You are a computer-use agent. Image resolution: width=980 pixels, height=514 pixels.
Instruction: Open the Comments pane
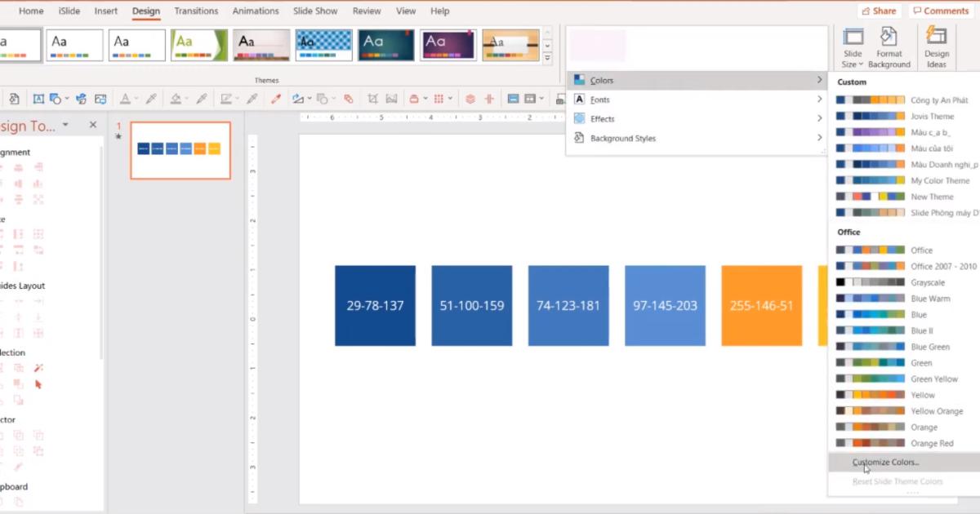[x=940, y=11]
